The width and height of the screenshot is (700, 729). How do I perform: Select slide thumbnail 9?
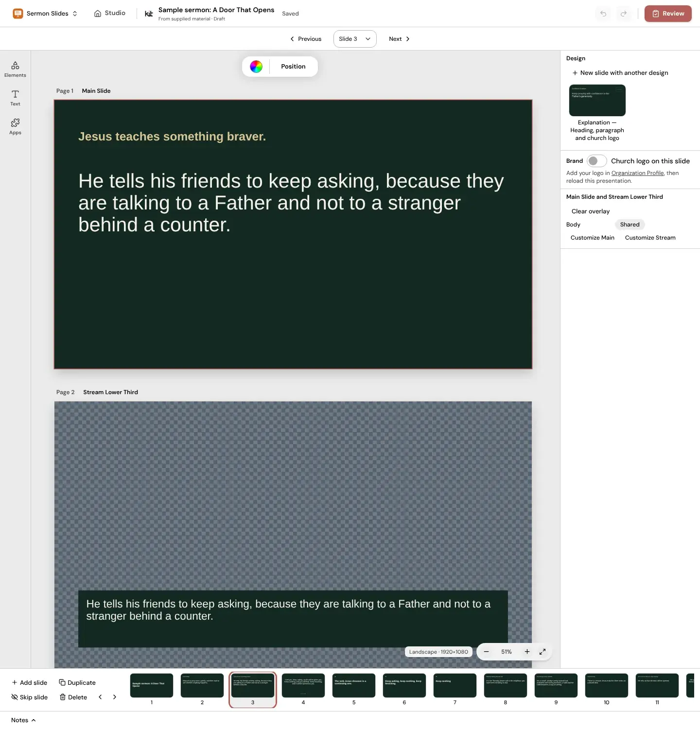[x=556, y=685]
